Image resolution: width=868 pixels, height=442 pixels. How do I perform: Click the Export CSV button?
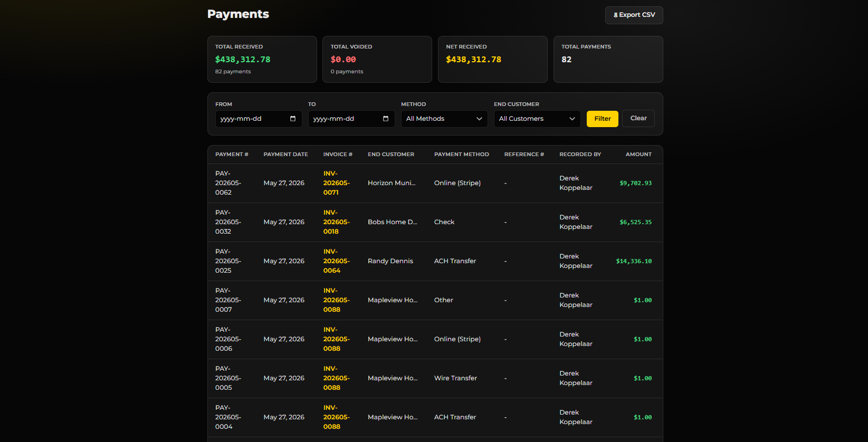point(634,15)
